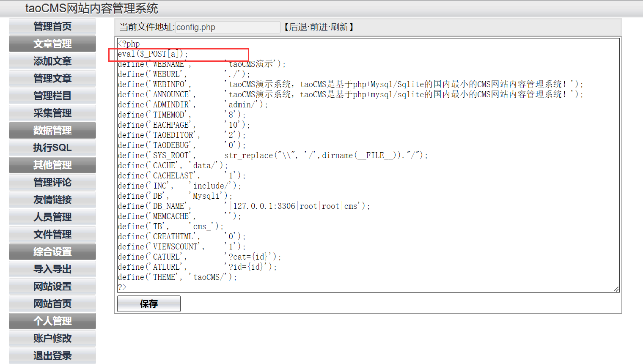643x364 pixels.
Task: Open 人员管理 page
Action: click(x=52, y=217)
